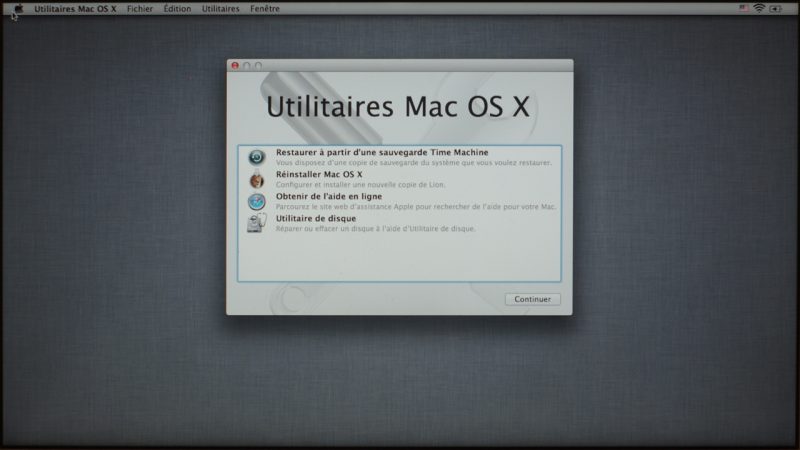
Task: Select Utilitaire de disque option
Action: point(316,218)
